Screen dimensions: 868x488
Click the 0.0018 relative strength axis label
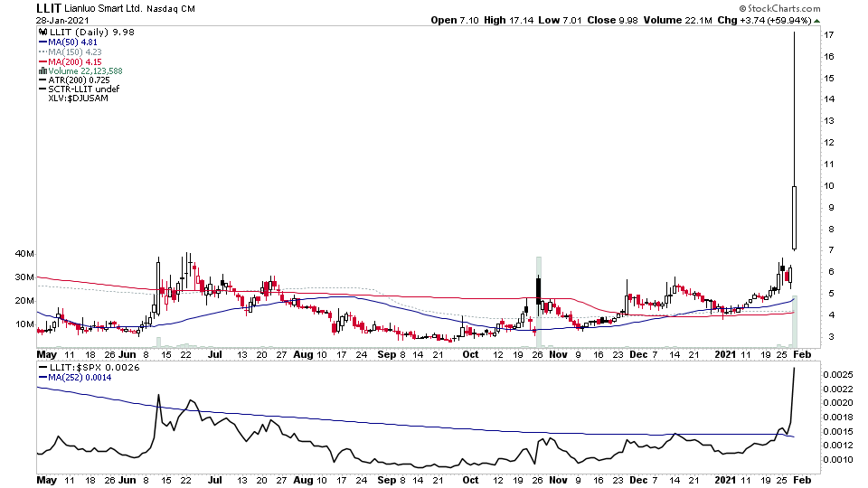[x=837, y=418]
